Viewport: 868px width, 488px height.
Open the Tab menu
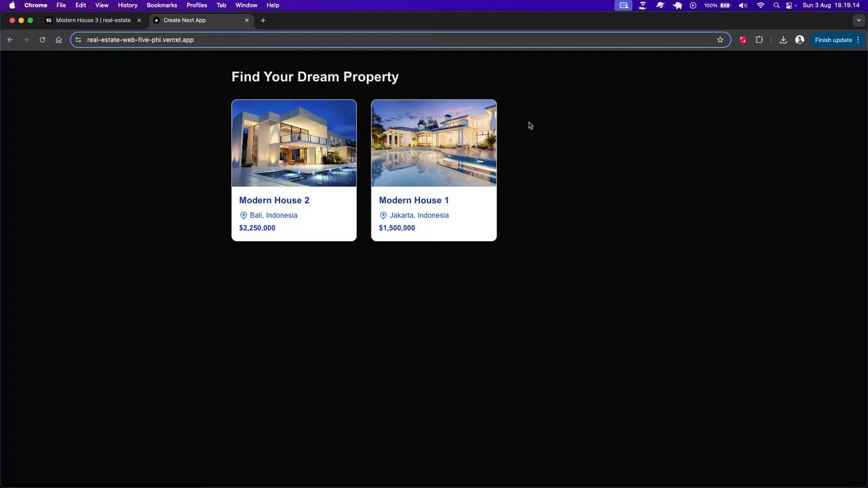(221, 5)
